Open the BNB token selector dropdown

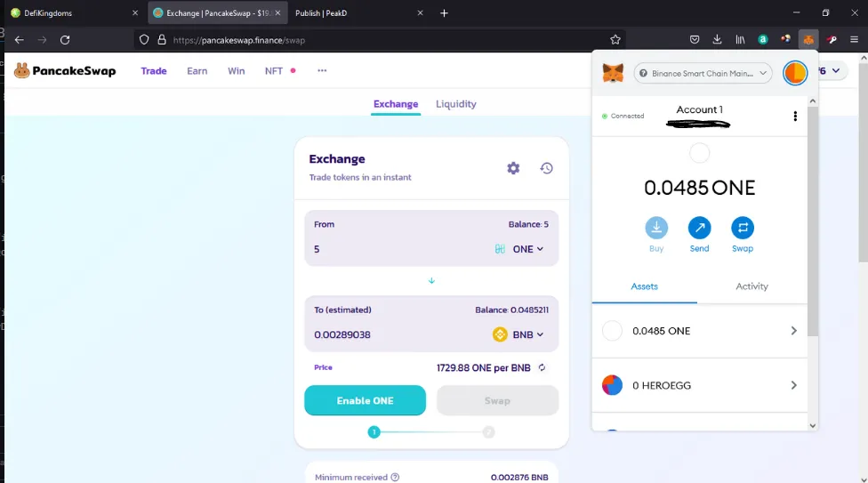pyautogui.click(x=518, y=334)
